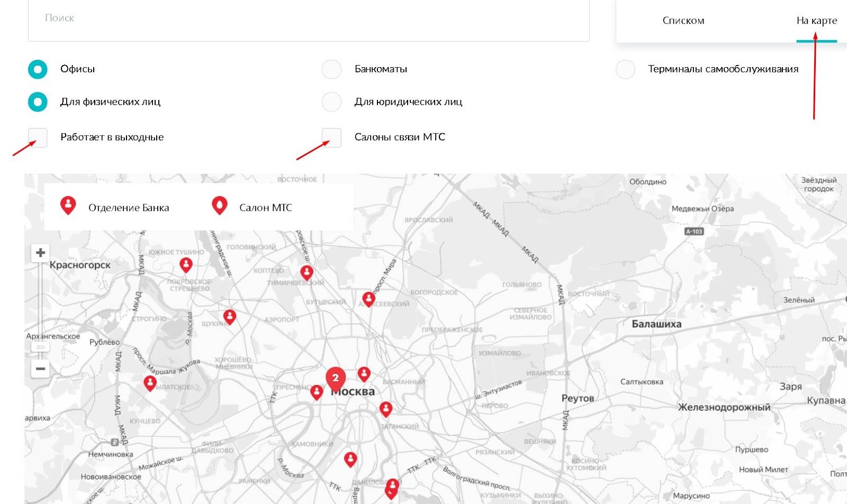Screen dimensions: 847x504
Task: Click the Реутов label on map
Action: click(x=578, y=398)
